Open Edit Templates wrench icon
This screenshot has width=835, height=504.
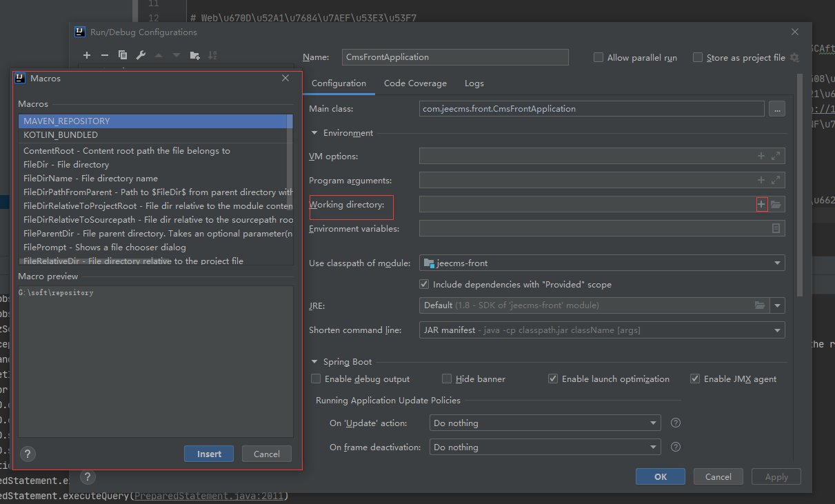point(141,55)
